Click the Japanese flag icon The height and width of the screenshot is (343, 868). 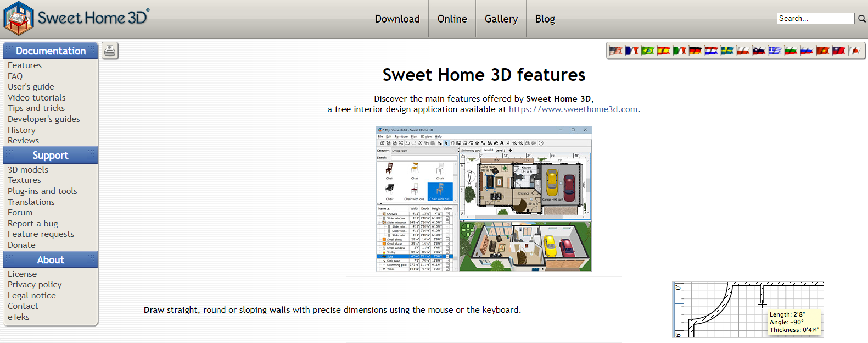(854, 51)
